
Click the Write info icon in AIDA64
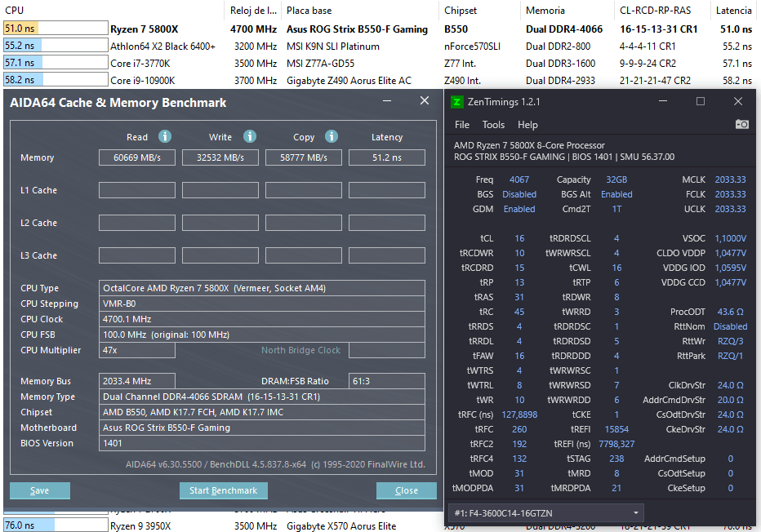tap(250, 136)
